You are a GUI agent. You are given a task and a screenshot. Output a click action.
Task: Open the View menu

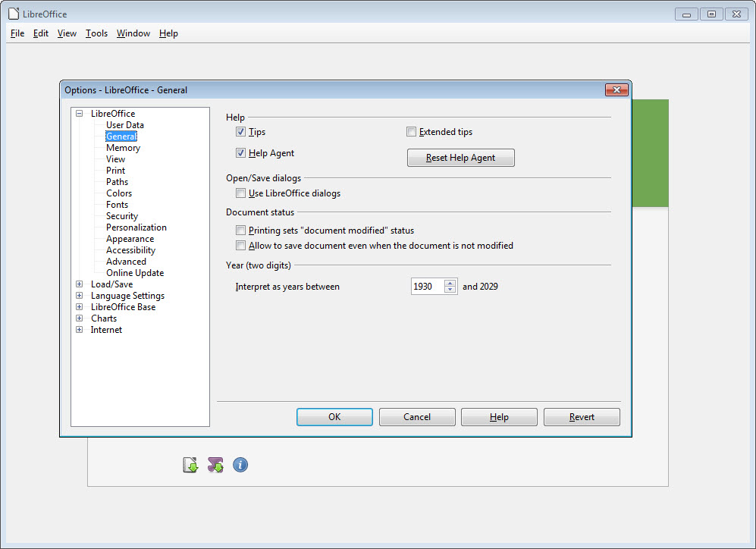click(67, 33)
